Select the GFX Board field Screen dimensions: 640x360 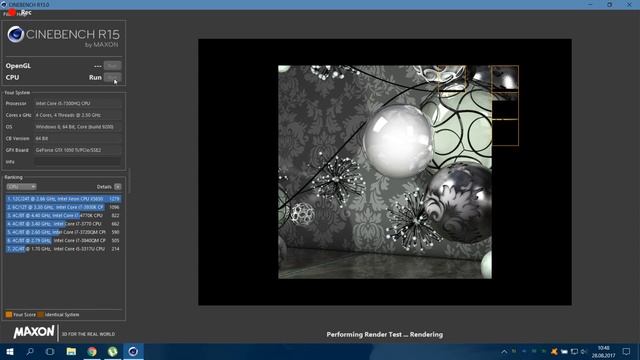point(78,150)
